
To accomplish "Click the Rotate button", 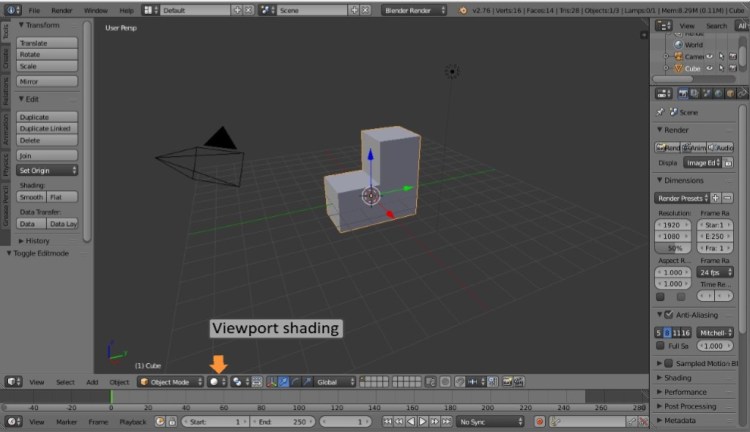I will 47,55.
